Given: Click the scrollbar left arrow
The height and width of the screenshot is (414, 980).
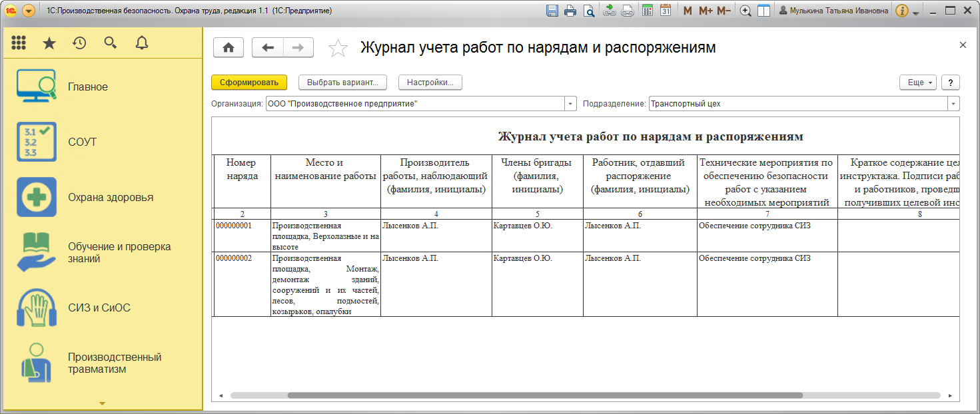Looking at the screenshot, I should (x=221, y=395).
